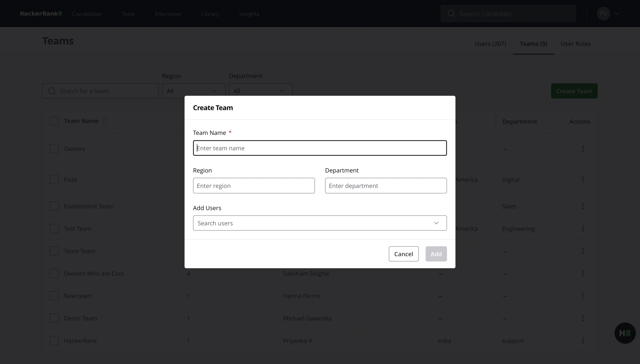640x364 pixels.
Task: Toggle the select-all teams checkbox
Action: (54, 121)
